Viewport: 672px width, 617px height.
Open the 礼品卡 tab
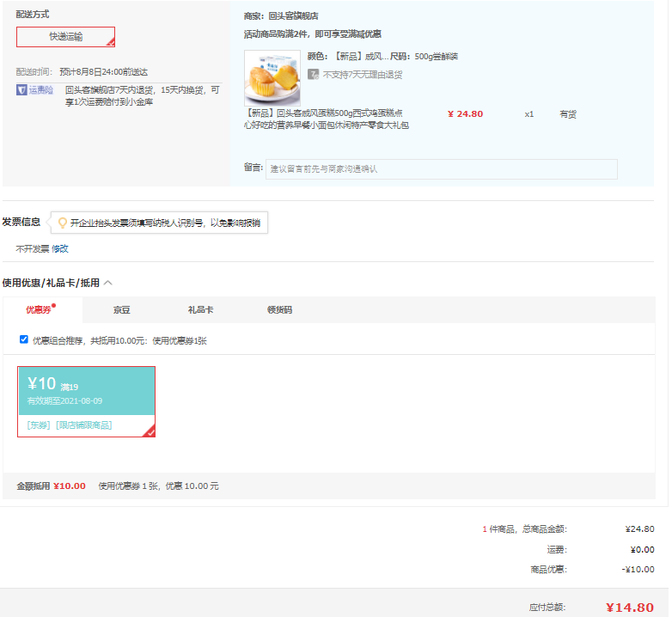pyautogui.click(x=200, y=309)
